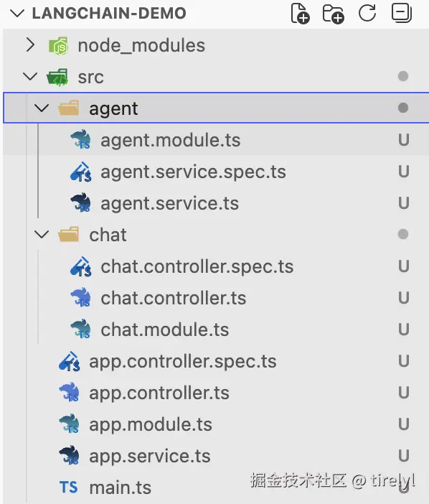This screenshot has width=429, height=504.
Task: Click the New Folder icon
Action: [333, 14]
